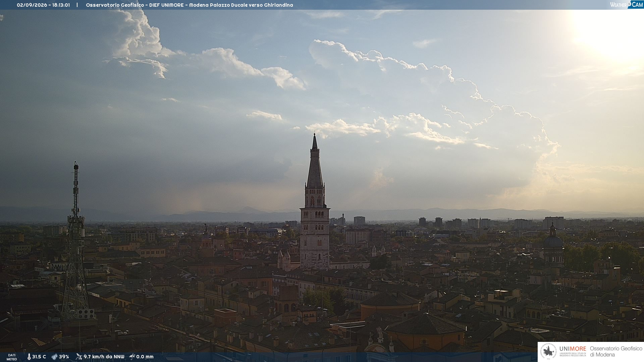Click the Osservatorio Geofisico di Modena logo text
Screen dimensions: 644x362
616,352
